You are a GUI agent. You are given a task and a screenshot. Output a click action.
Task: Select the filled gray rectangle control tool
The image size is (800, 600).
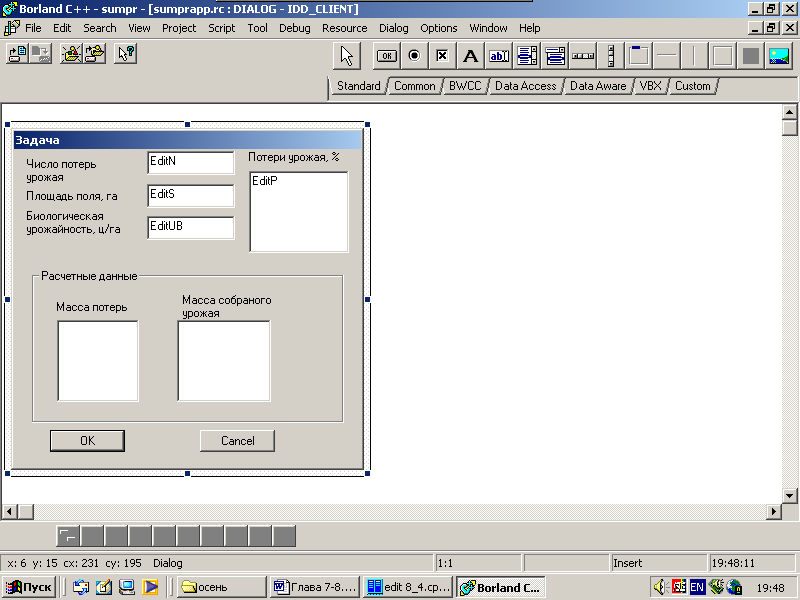click(x=751, y=56)
